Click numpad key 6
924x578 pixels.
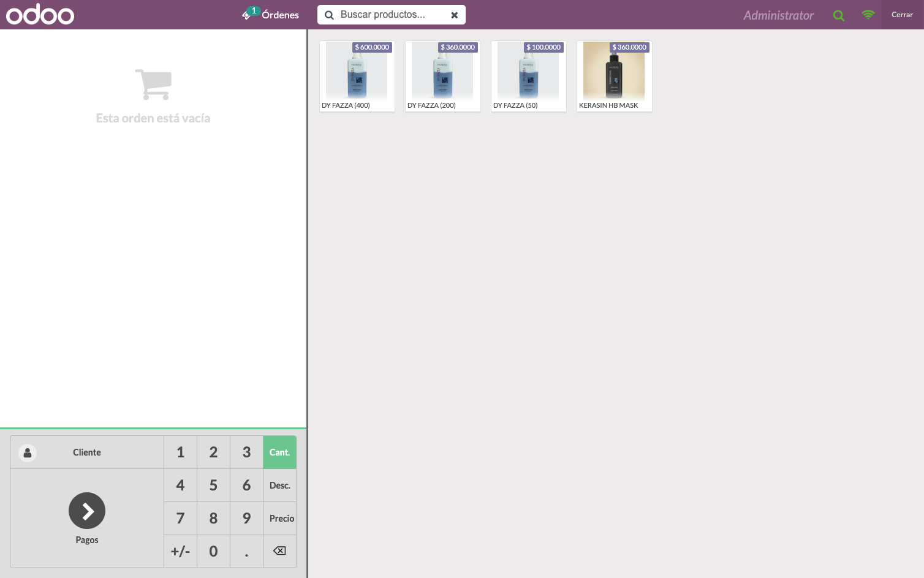pyautogui.click(x=247, y=486)
